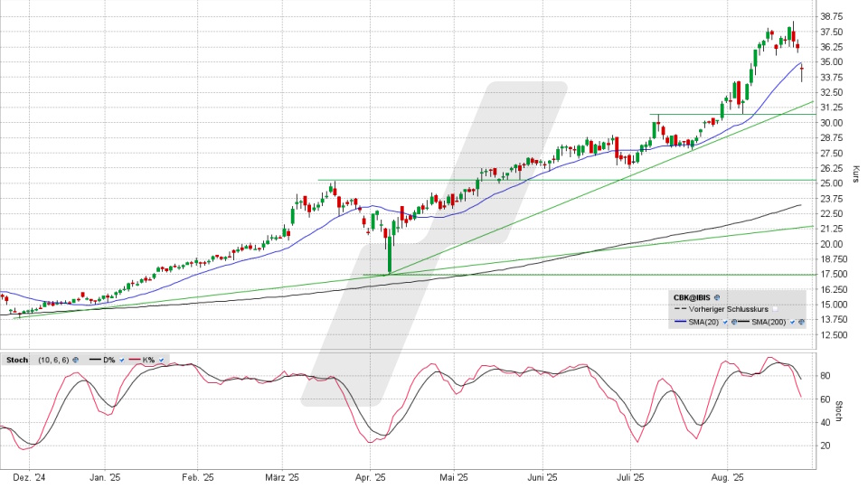This screenshot has height=488, width=868.
Task: Click the 25.00 price axis label
Action: [832, 183]
